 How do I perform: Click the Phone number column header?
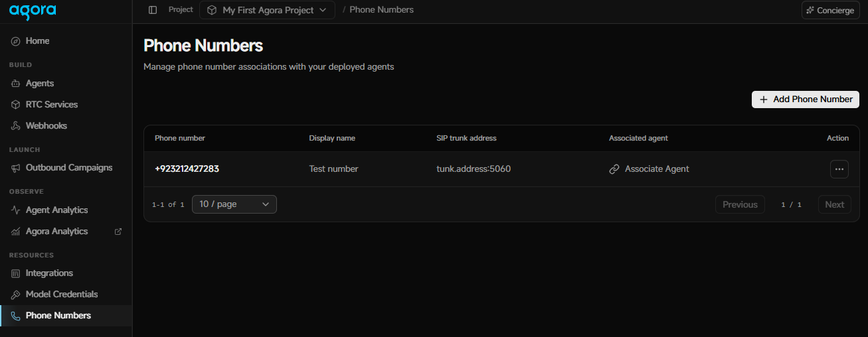(x=180, y=138)
